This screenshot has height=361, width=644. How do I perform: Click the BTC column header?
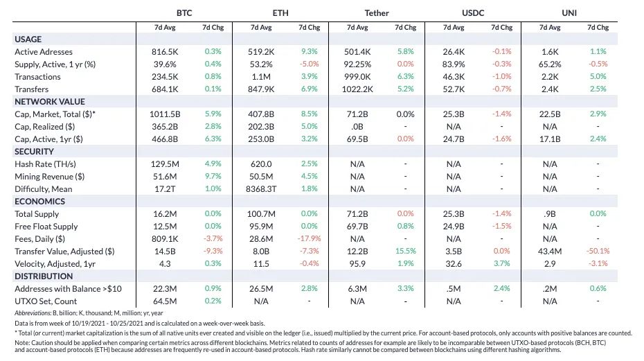(184, 12)
